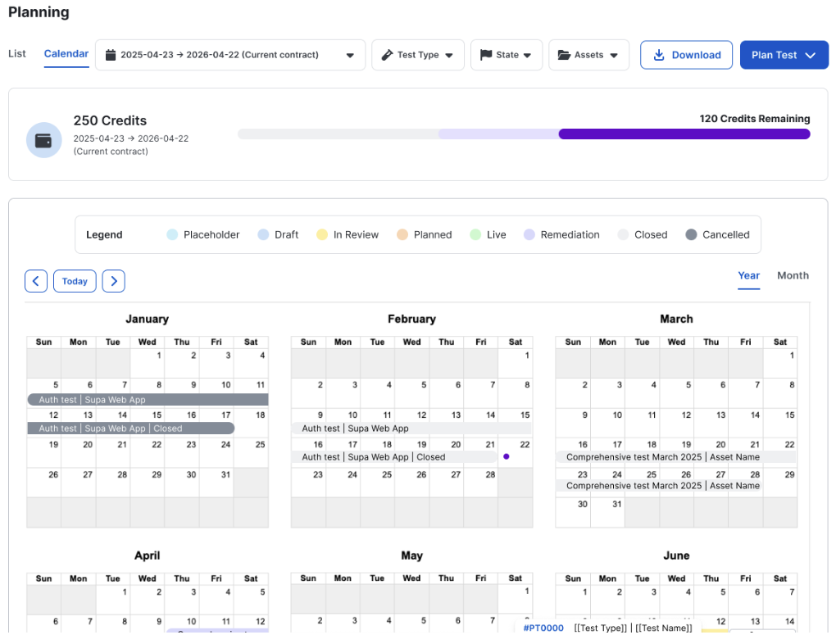This screenshot has width=836, height=644.
Task: Click the flag icon beside State
Action: tap(486, 54)
